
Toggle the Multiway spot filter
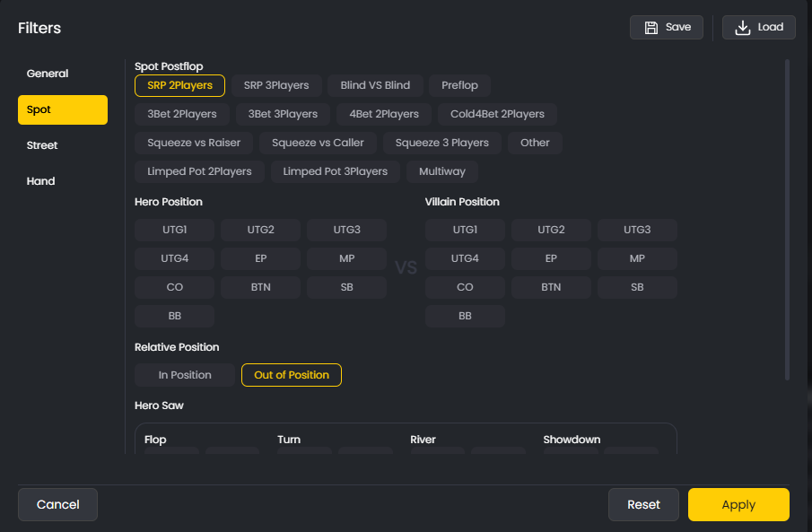pos(442,171)
